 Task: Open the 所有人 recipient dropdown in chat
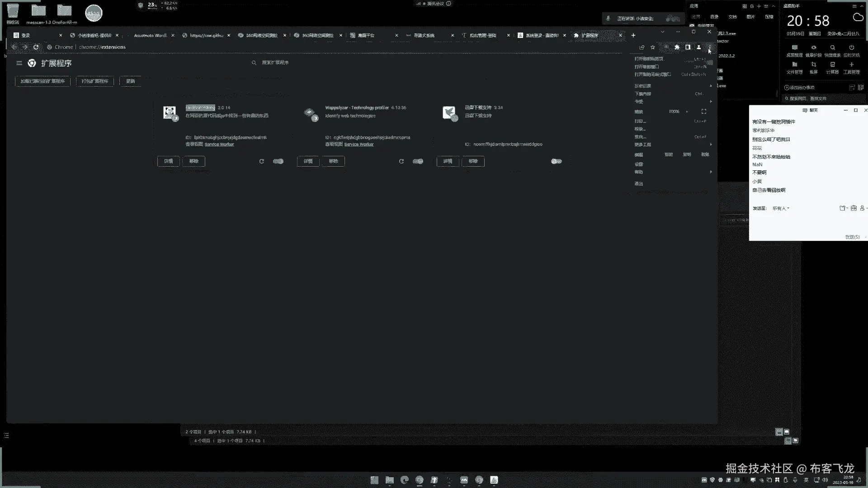point(781,208)
